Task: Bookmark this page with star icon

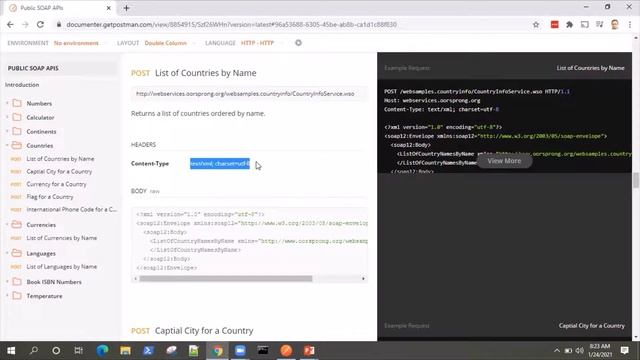Action: click(536, 24)
